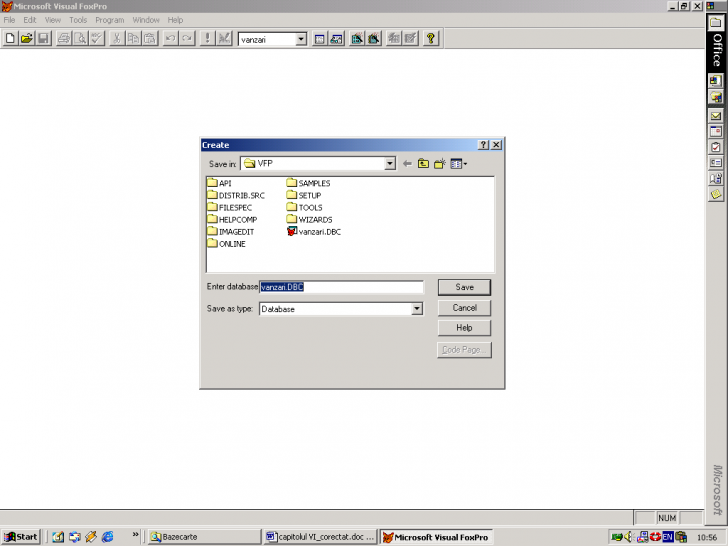The height and width of the screenshot is (546, 728).
Task: Go back to previous folder arrow
Action: click(407, 163)
